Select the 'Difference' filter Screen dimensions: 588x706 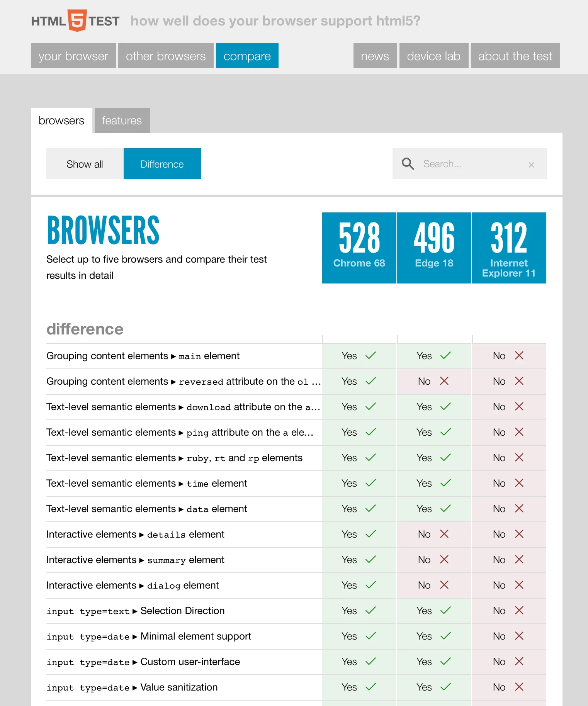162,164
